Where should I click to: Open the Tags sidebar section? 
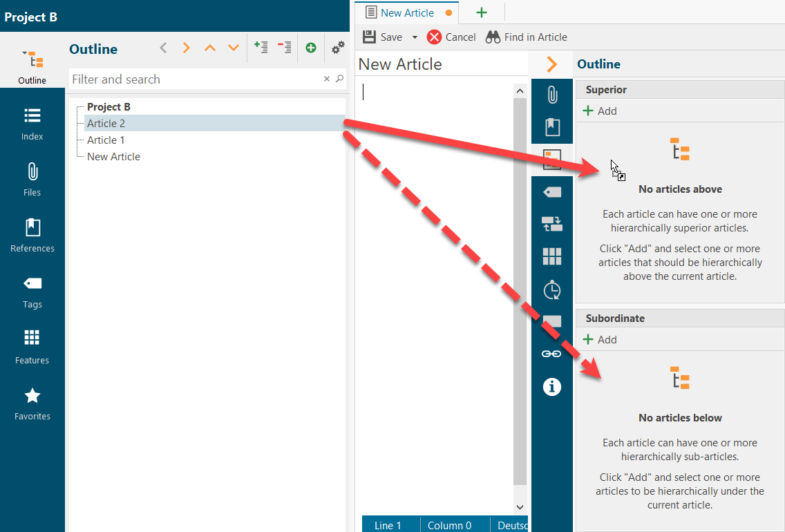click(32, 292)
